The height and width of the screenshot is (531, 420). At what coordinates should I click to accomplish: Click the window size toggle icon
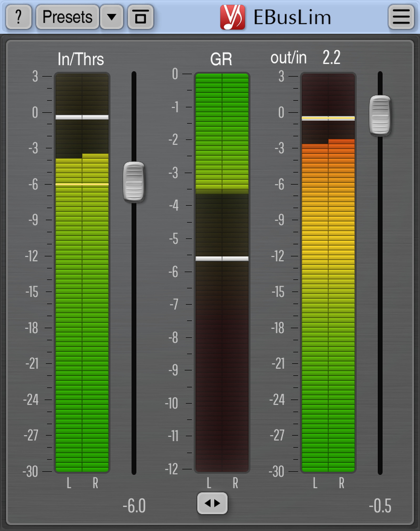(x=140, y=17)
